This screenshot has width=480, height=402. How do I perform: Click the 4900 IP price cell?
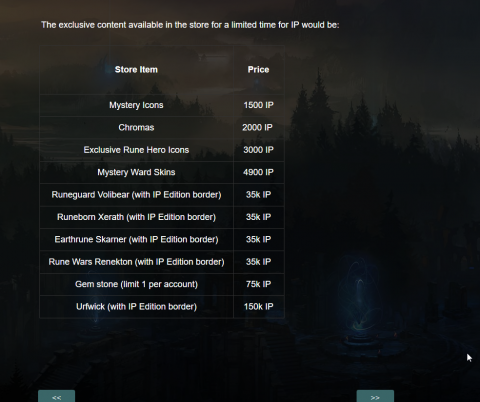259,172
